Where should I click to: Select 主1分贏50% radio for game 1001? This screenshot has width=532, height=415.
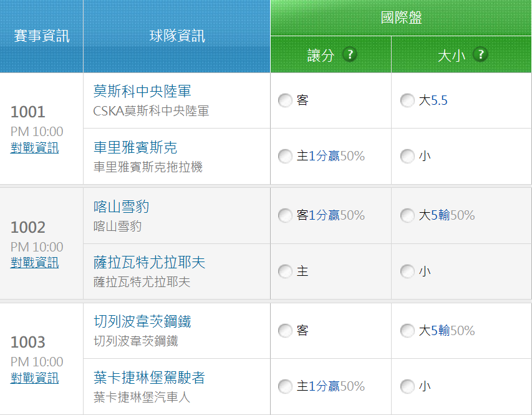pos(285,156)
